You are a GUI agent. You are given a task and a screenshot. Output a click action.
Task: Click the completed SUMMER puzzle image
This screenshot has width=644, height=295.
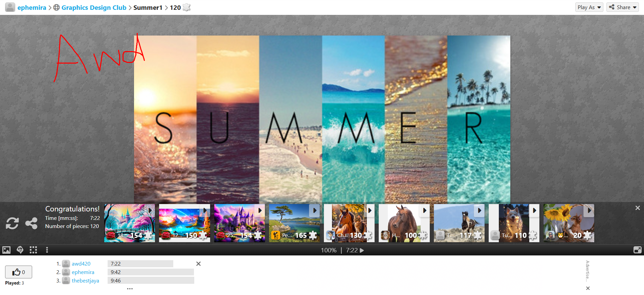[322, 119]
